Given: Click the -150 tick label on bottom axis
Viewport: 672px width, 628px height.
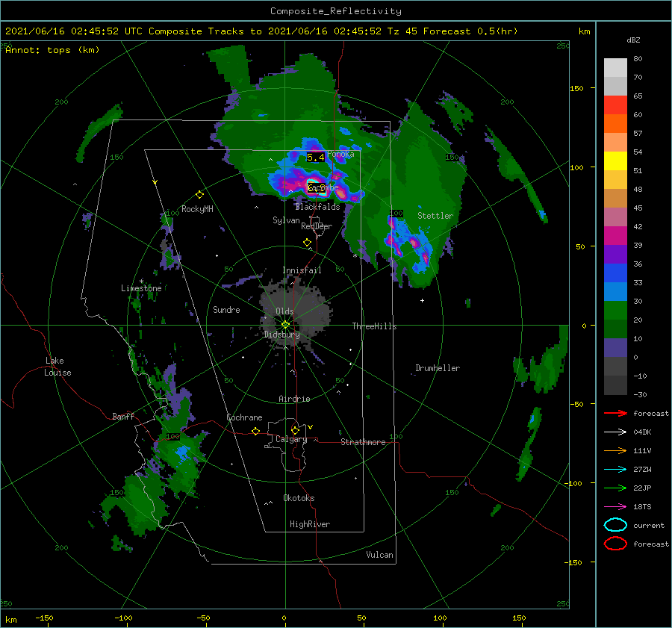Looking at the screenshot, I should pyautogui.click(x=44, y=618).
